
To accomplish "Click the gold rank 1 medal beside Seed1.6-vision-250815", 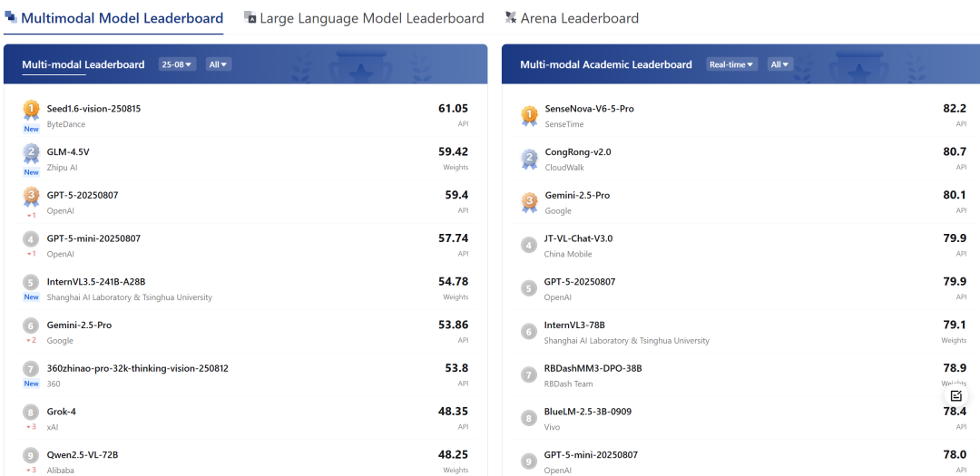I will 32,111.
